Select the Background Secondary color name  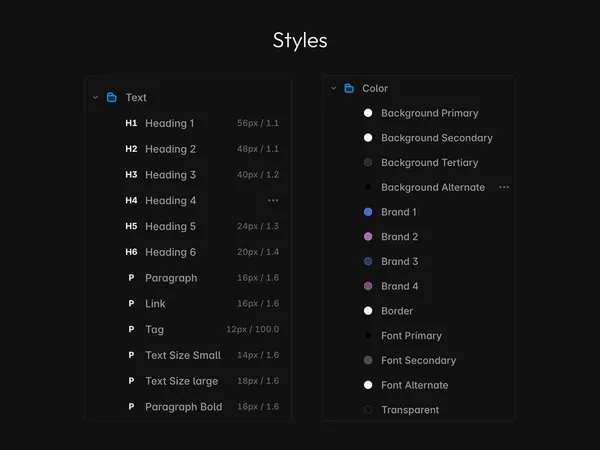pyautogui.click(x=437, y=138)
